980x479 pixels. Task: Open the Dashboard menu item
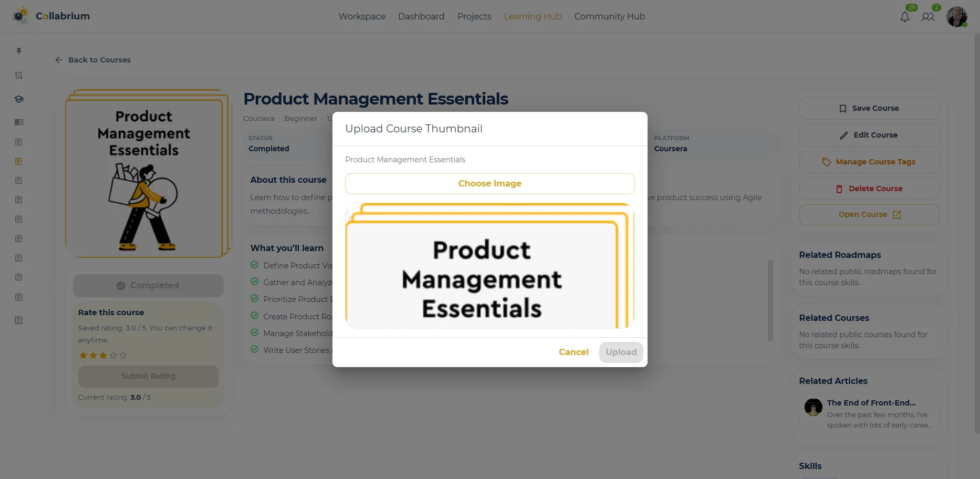coord(421,16)
